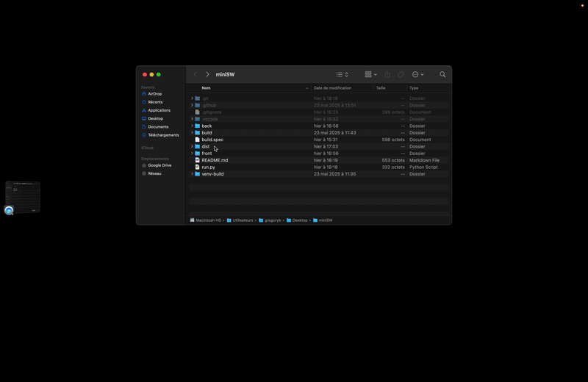
Task: Expand the back folder disclosure triangle
Action: pyautogui.click(x=192, y=126)
